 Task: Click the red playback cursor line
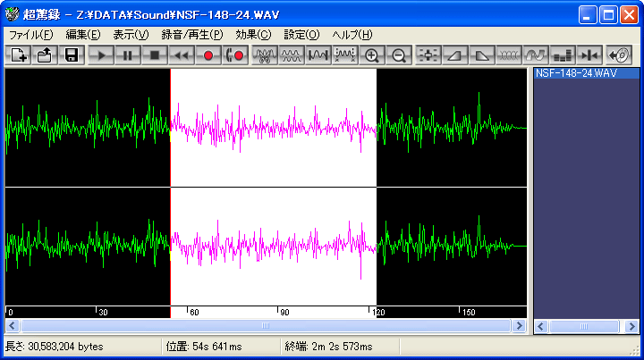click(x=170, y=193)
